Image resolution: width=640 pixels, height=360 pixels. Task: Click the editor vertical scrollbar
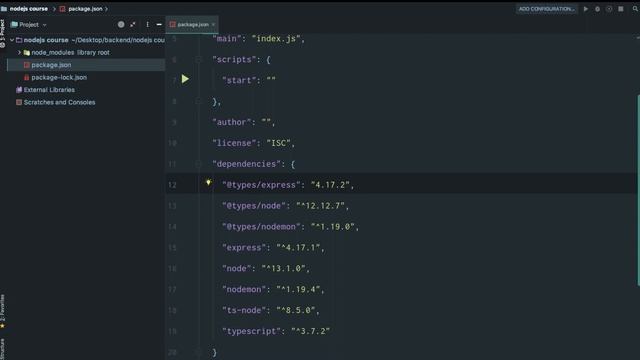click(x=638, y=190)
